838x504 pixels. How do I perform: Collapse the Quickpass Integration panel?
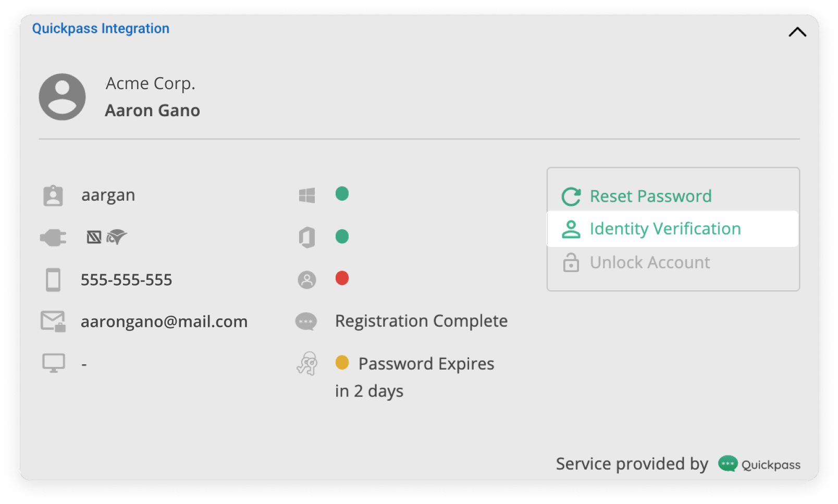tap(797, 32)
